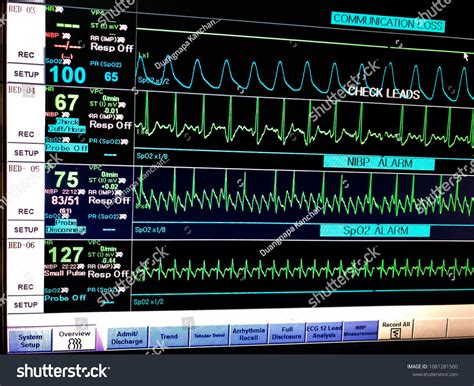Select the BED-06 label

coord(22,245)
